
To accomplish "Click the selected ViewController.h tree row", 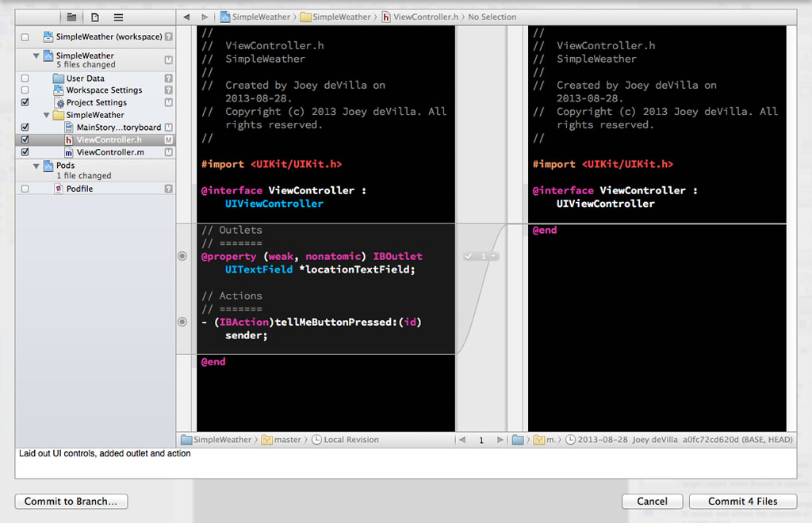I will [95, 139].
